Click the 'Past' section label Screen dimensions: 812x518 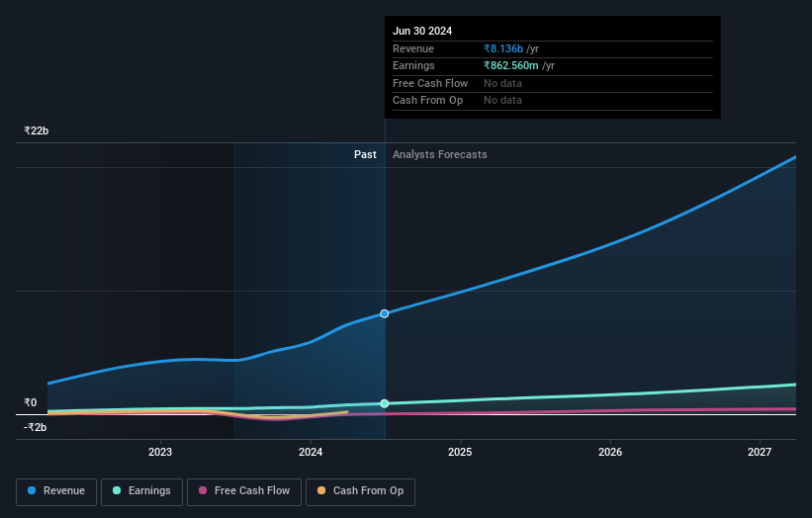coord(365,155)
